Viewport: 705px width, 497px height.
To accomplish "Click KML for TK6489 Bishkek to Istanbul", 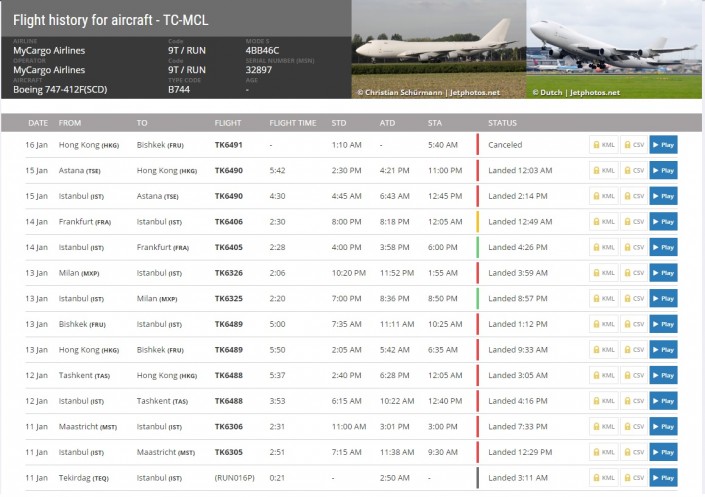I will point(603,324).
